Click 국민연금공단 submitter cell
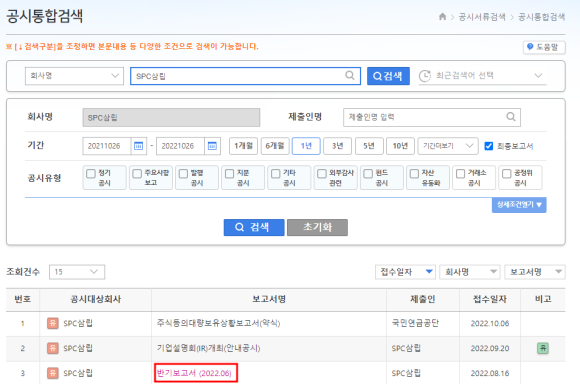Viewport: 580px width, 384px height. [415, 323]
